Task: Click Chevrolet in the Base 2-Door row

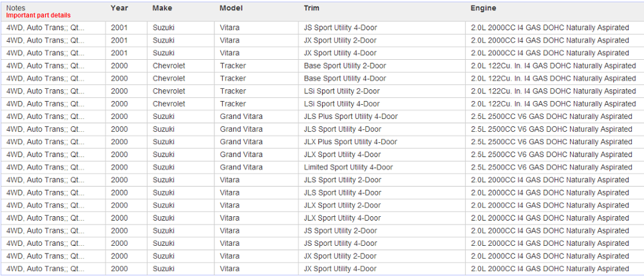Action: tap(169, 66)
